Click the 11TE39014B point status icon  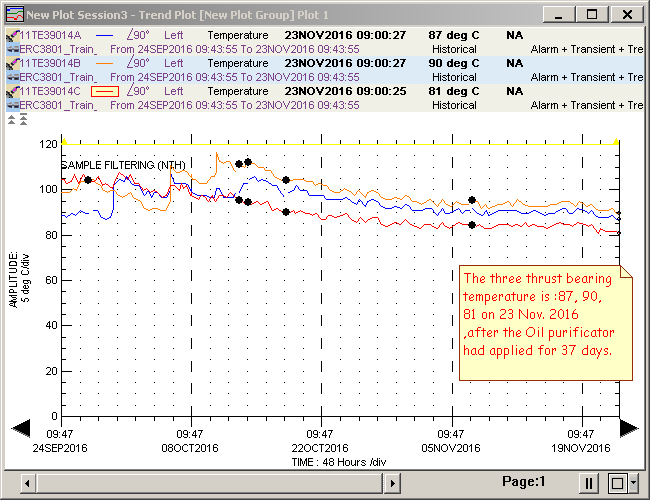tap(11, 62)
